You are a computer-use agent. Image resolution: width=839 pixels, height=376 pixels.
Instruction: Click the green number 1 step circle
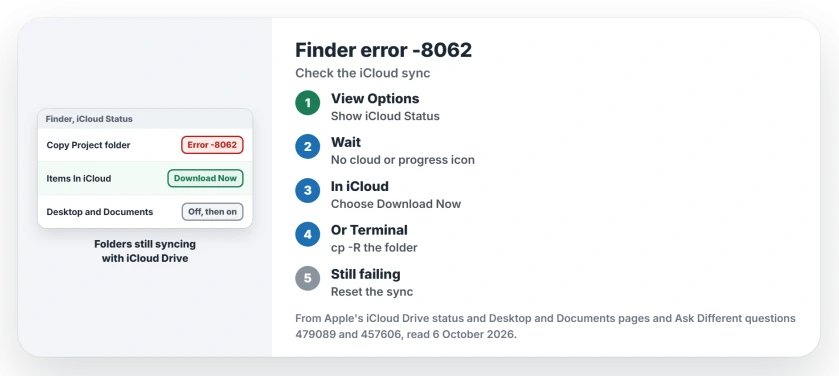[308, 103]
